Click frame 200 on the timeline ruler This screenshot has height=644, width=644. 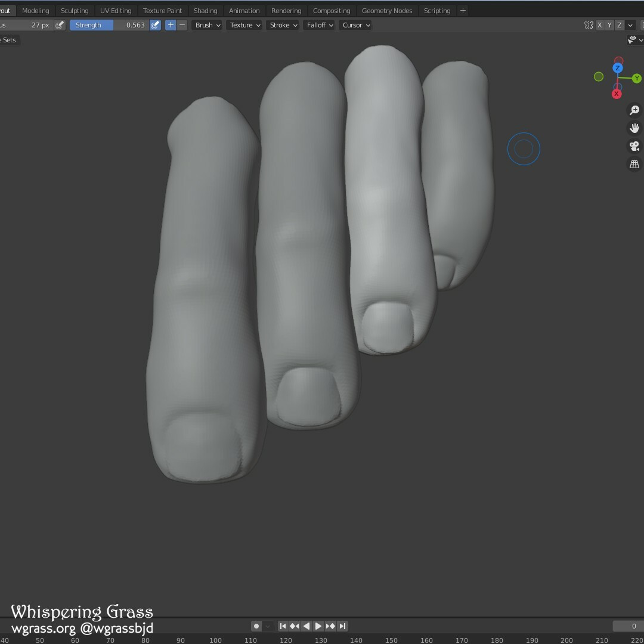pos(567,640)
